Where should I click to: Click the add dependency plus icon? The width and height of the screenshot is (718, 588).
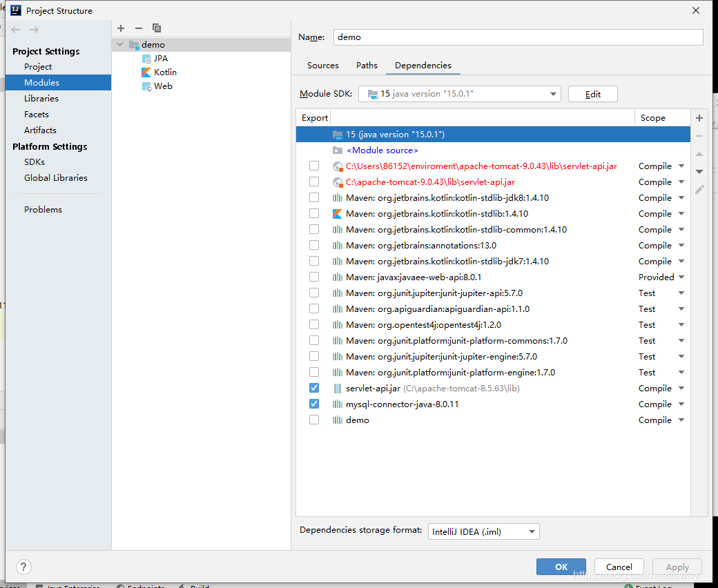tap(699, 118)
